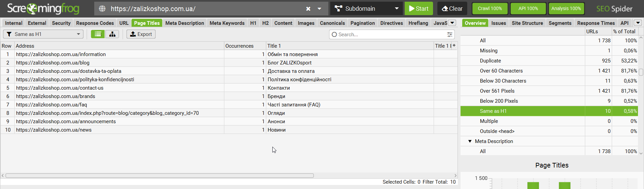Viewport: 644px width, 189px height.
Task: Show more main tabs dropdown arrow
Action: point(452,23)
